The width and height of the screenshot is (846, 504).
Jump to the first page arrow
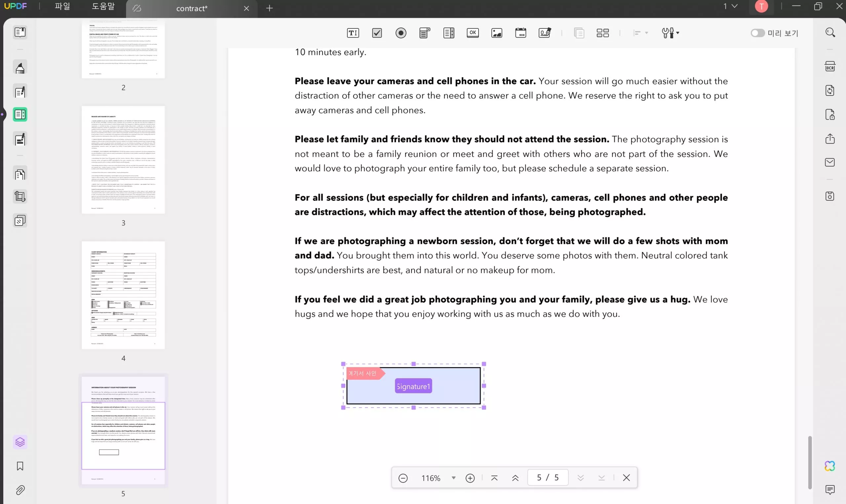(494, 478)
